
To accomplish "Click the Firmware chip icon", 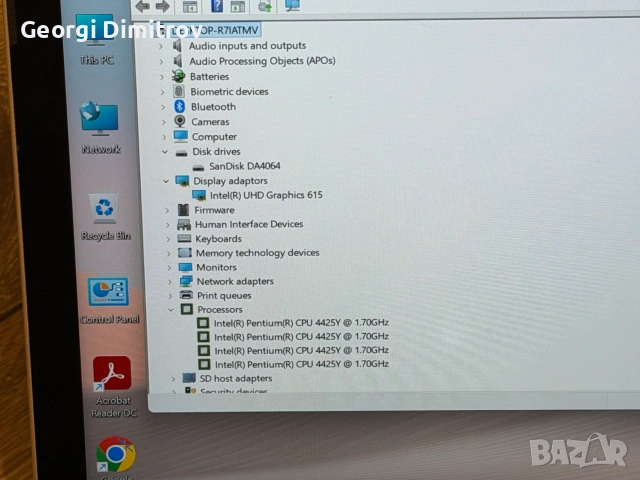I will (x=183, y=210).
